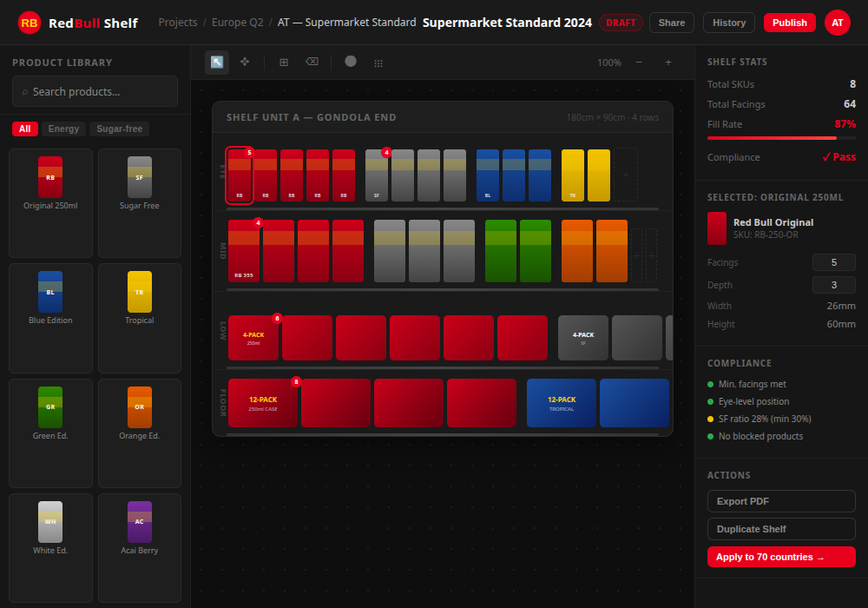Click the 100% zoom level text
868x608 pixels.
pos(609,63)
